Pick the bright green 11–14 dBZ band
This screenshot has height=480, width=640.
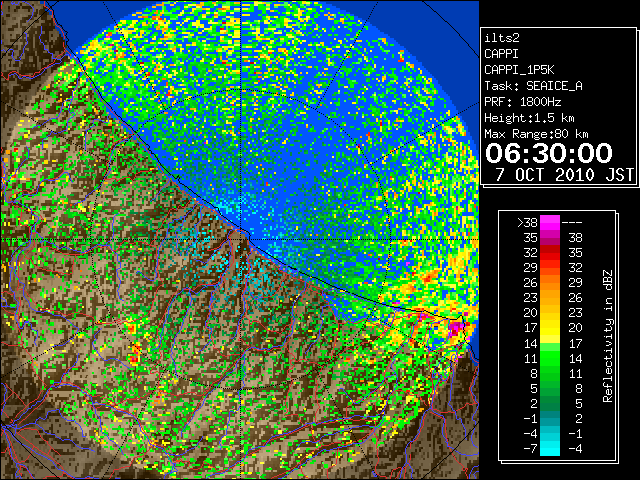tap(550, 358)
